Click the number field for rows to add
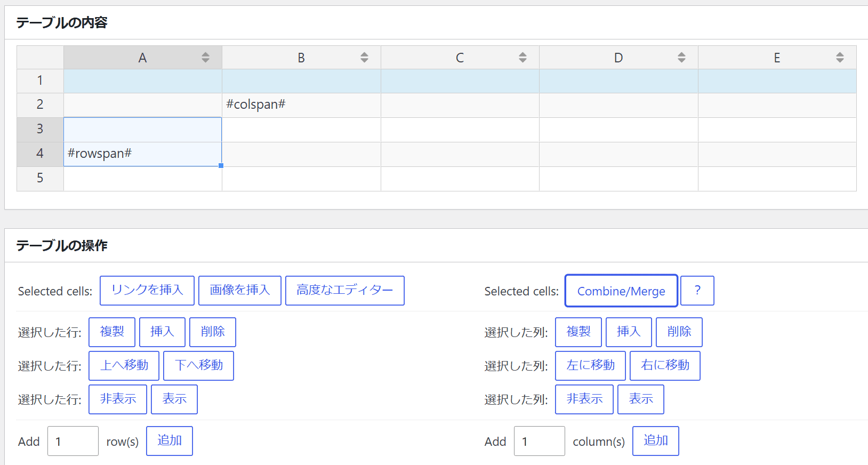The image size is (868, 465). pos(73,441)
